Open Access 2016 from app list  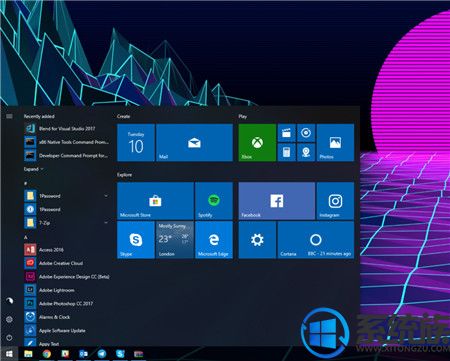67,250
